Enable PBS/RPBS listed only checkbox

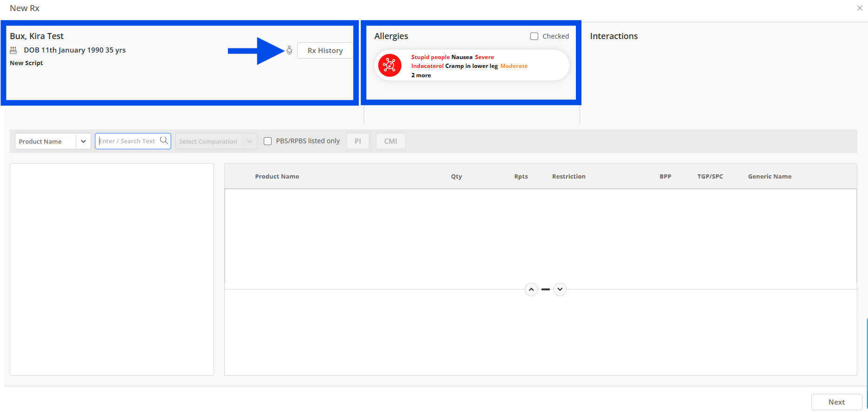[x=268, y=141]
